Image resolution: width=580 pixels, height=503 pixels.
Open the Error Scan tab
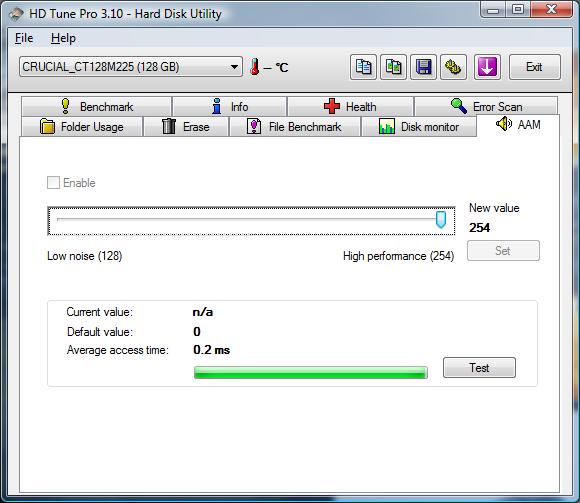486,107
